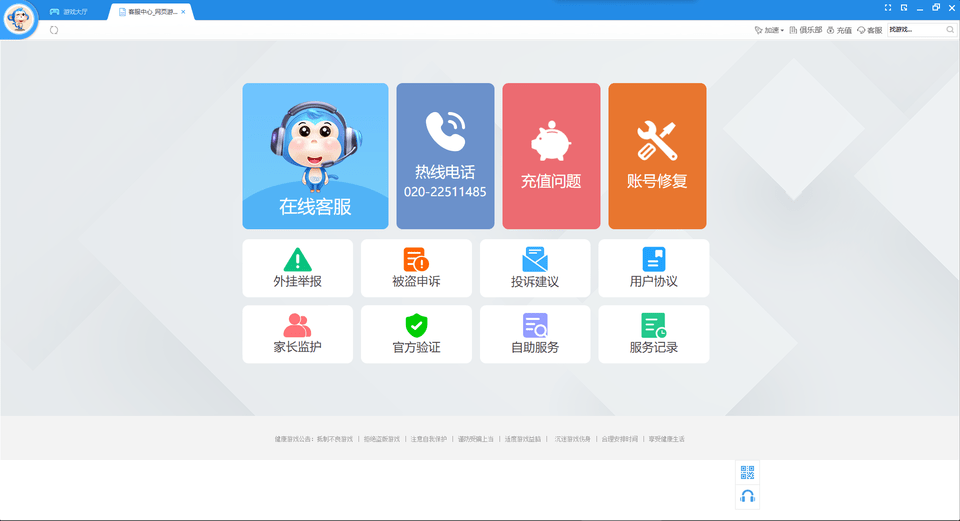The image size is (960, 521).
Task: Open 自助服务 self-service
Action: [x=535, y=334]
